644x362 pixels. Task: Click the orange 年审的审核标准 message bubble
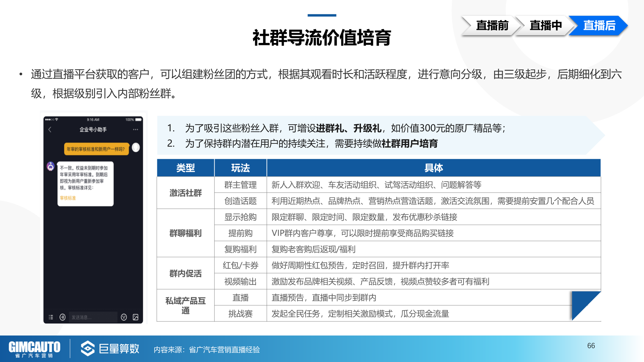[x=96, y=149]
